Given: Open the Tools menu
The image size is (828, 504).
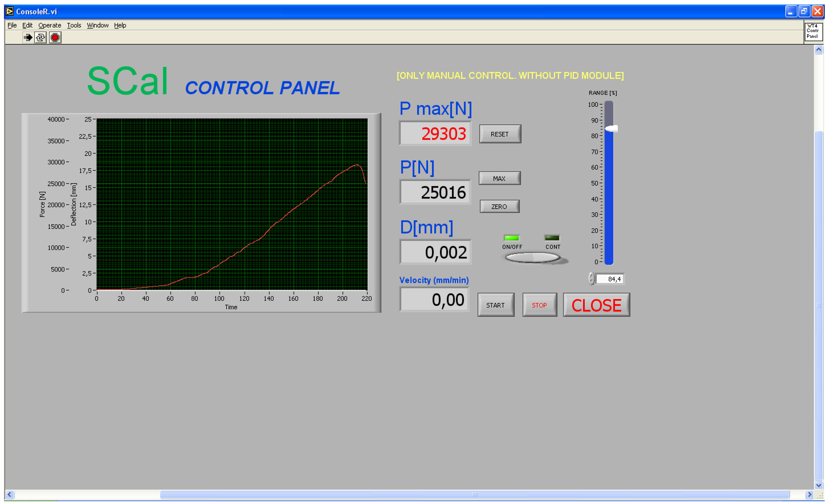Looking at the screenshot, I should (74, 25).
